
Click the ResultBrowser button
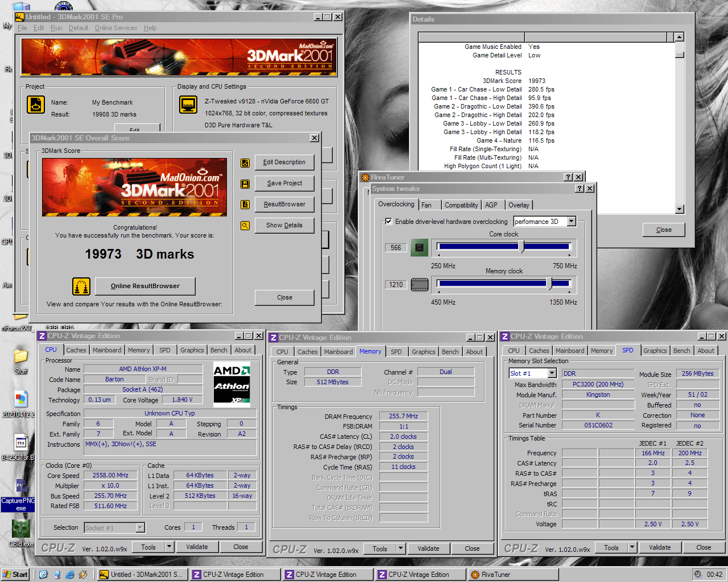point(284,205)
